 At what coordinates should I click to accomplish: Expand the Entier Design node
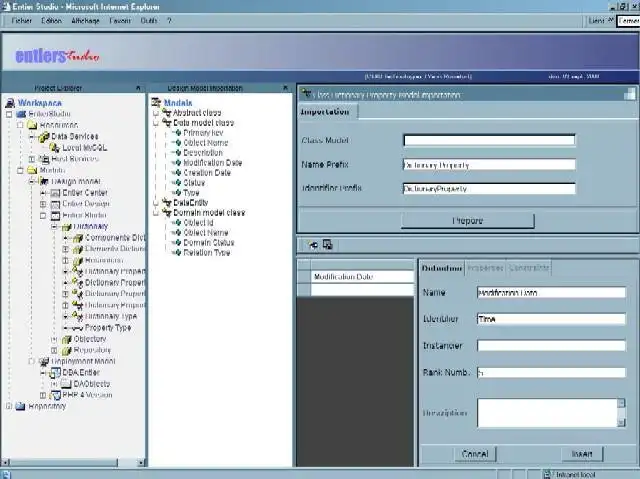43,204
